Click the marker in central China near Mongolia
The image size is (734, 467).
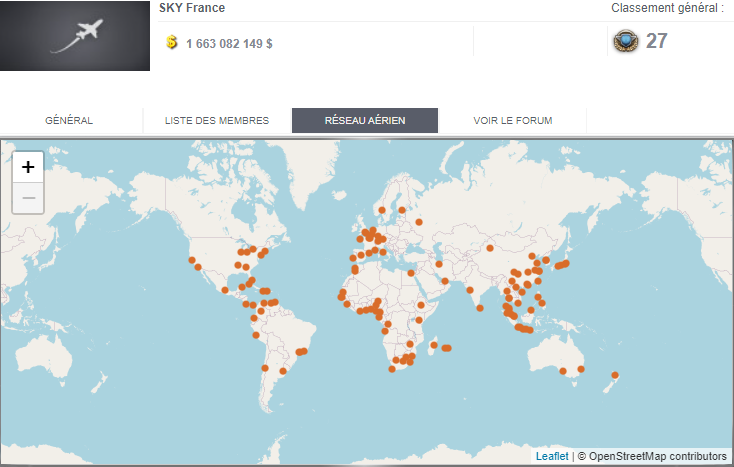point(490,248)
